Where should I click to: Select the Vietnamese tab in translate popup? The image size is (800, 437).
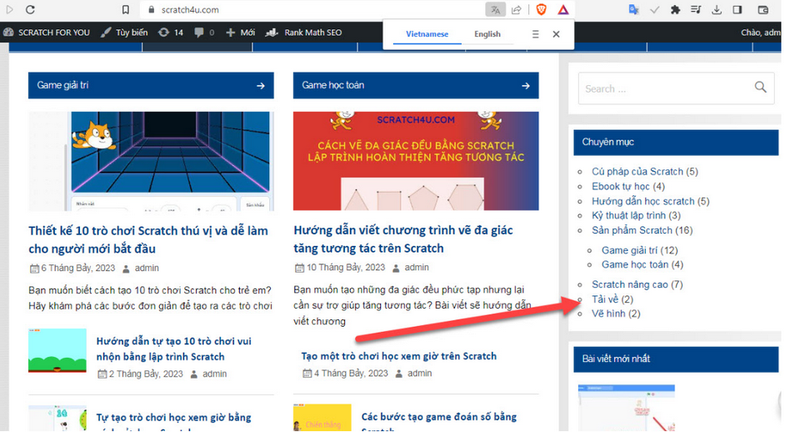coord(427,34)
